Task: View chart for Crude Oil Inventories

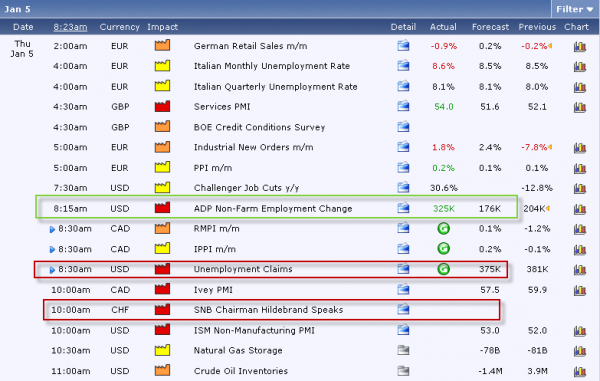Action: pyautogui.click(x=580, y=371)
